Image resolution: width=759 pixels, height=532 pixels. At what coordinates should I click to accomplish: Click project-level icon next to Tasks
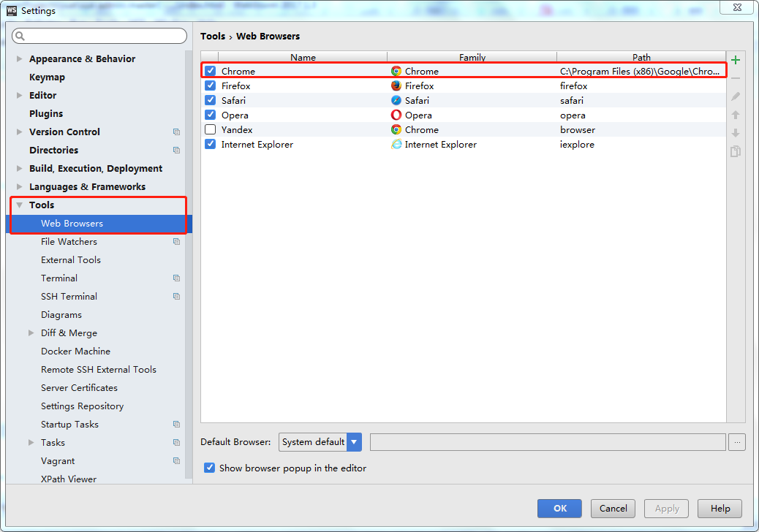click(x=177, y=443)
